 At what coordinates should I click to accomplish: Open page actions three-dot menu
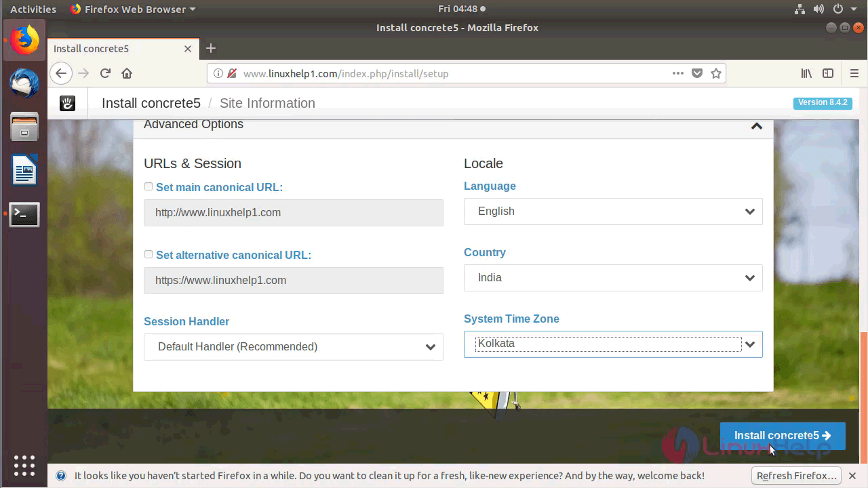coord(678,73)
